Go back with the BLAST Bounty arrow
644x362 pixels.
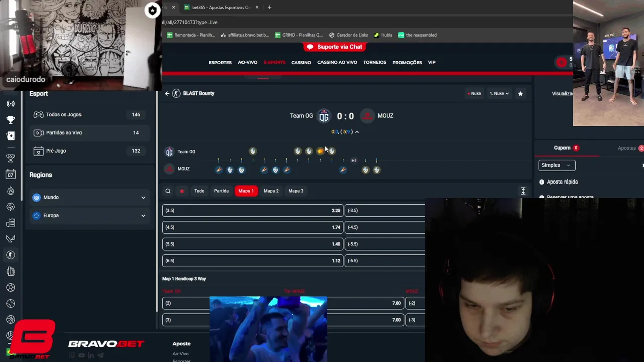pyautogui.click(x=167, y=93)
